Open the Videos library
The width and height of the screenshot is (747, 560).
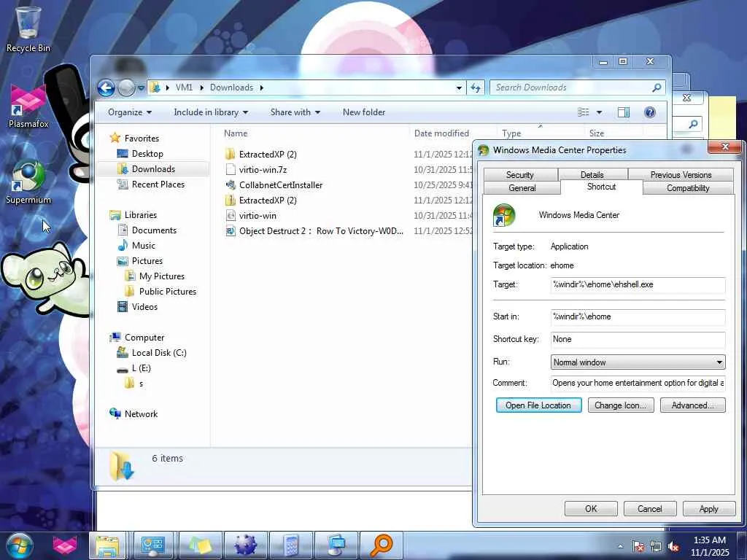coord(144,307)
